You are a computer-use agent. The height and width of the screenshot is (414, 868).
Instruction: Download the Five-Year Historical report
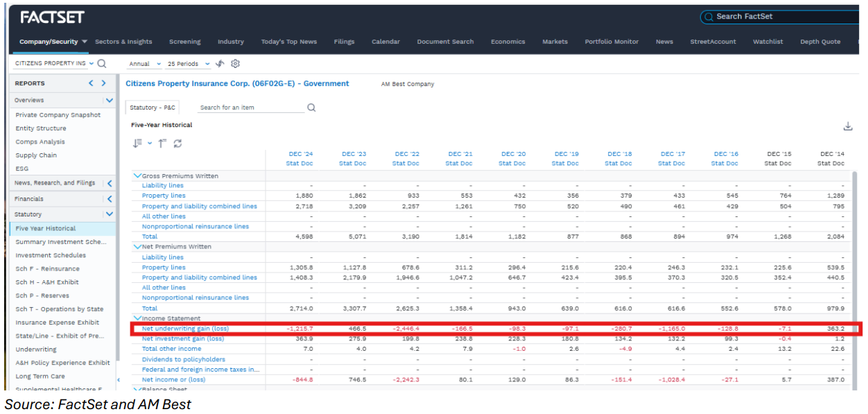pyautogui.click(x=848, y=126)
